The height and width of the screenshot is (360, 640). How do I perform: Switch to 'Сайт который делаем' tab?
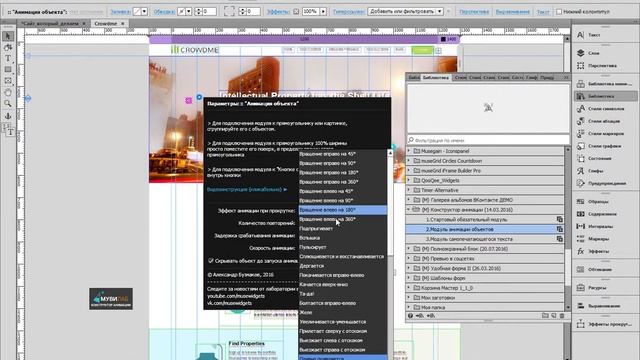(x=53, y=24)
